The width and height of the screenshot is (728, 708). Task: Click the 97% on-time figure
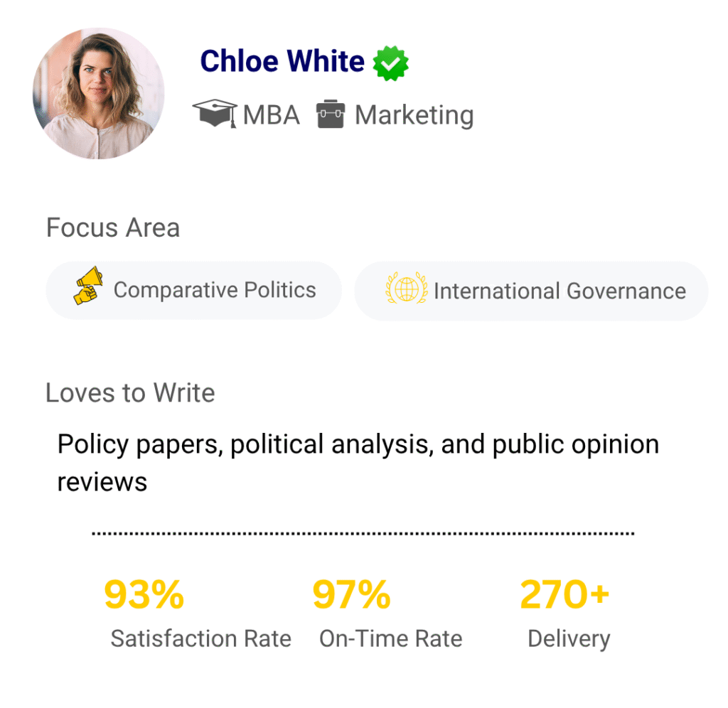[x=352, y=595]
